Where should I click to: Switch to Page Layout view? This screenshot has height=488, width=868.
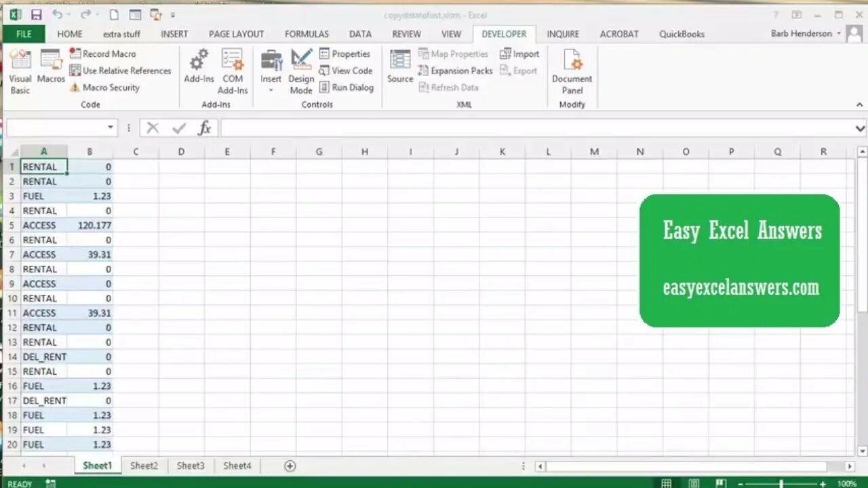(694, 483)
